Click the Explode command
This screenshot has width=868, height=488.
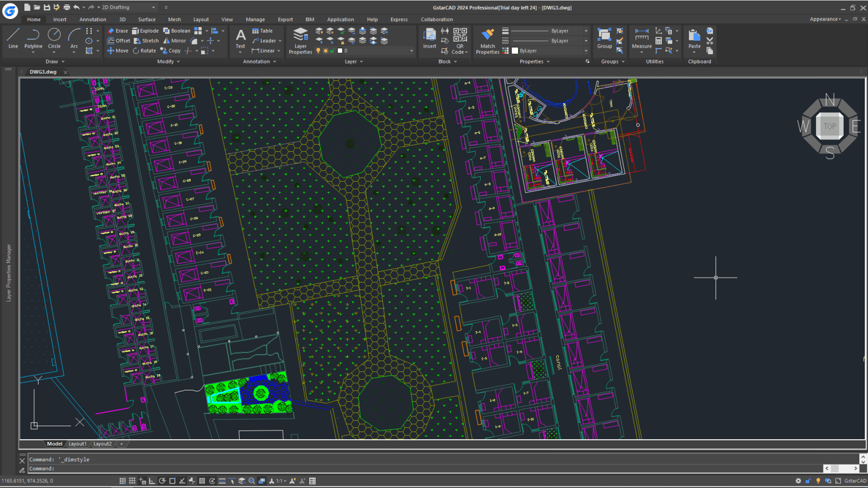coord(145,30)
